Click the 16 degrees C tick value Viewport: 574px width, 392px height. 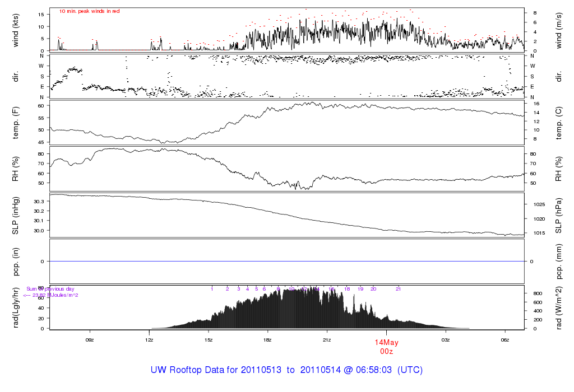(x=536, y=104)
